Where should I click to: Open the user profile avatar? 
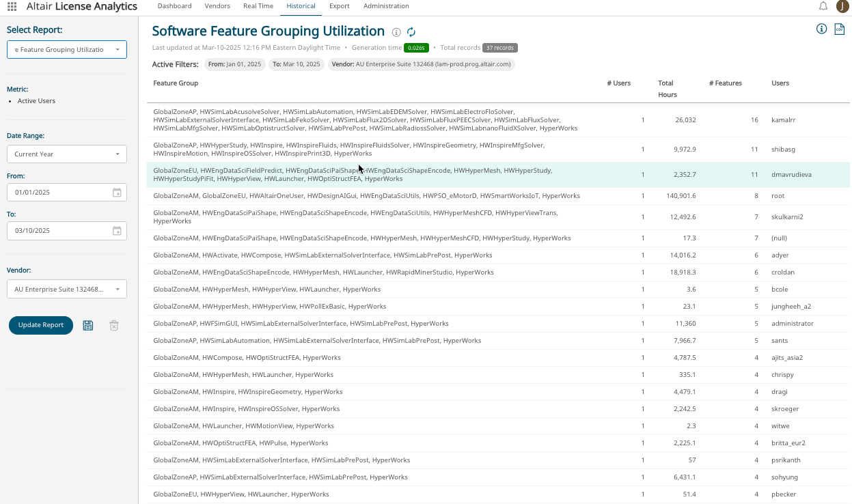click(842, 6)
